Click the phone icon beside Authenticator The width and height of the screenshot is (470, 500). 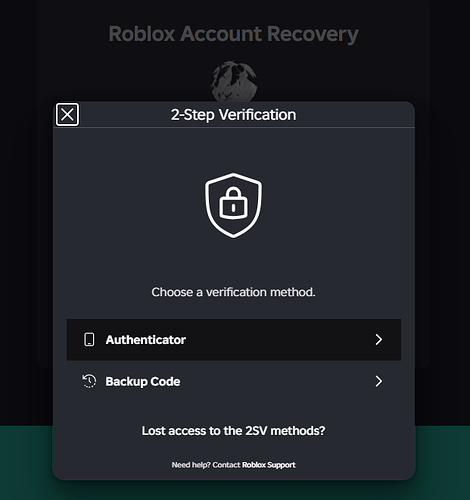89,340
